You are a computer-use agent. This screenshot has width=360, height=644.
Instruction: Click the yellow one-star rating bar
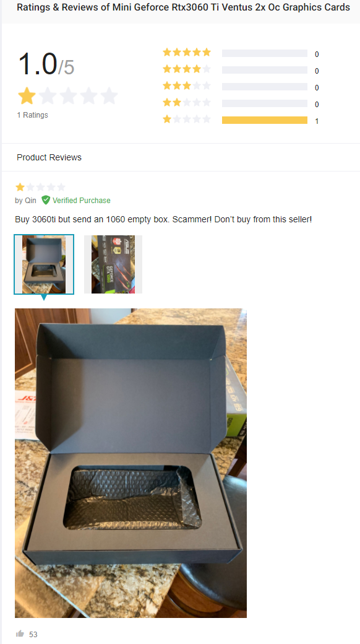pos(264,120)
